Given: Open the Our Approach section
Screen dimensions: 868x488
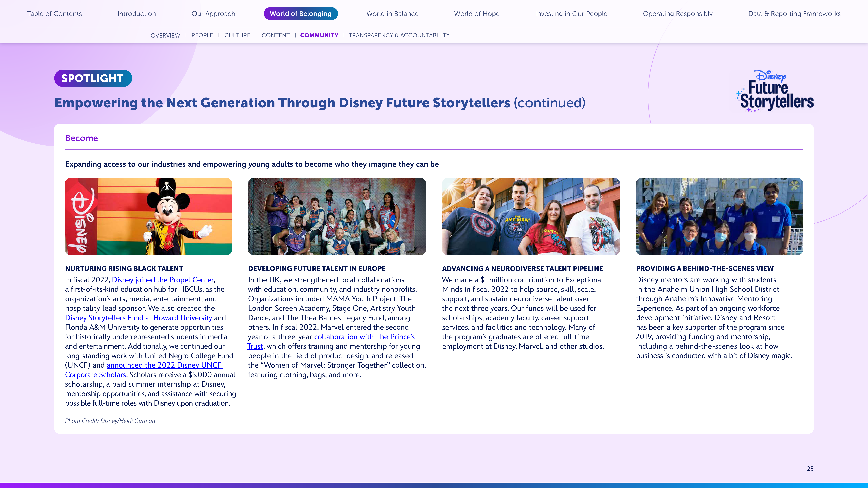Looking at the screenshot, I should tap(213, 14).
